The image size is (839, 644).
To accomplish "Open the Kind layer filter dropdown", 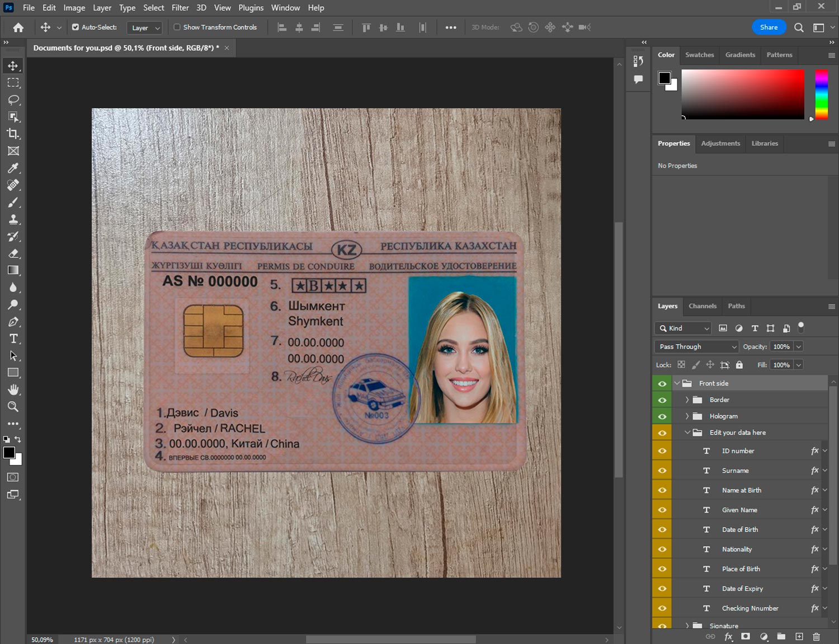I will (x=684, y=328).
